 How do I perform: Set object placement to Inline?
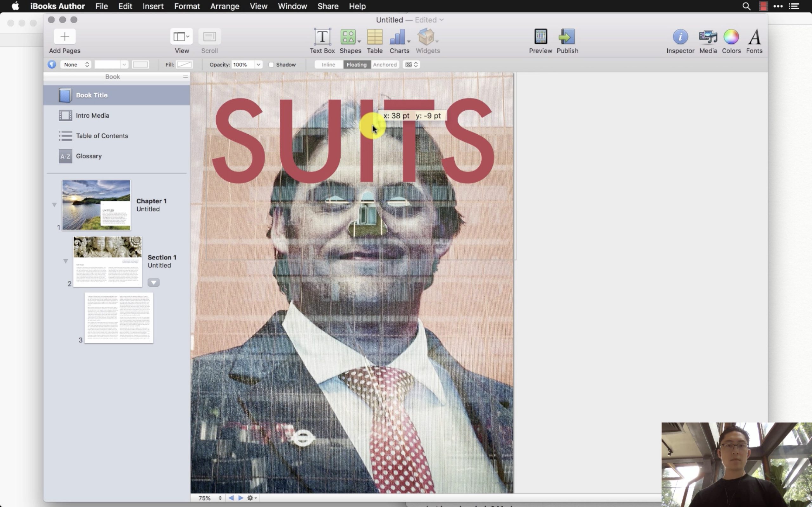tap(328, 64)
